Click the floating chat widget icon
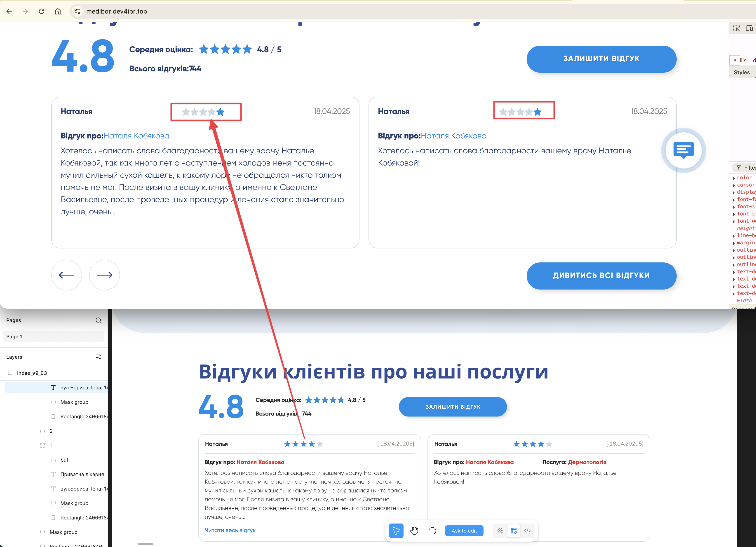The width and height of the screenshot is (756, 547). click(683, 150)
